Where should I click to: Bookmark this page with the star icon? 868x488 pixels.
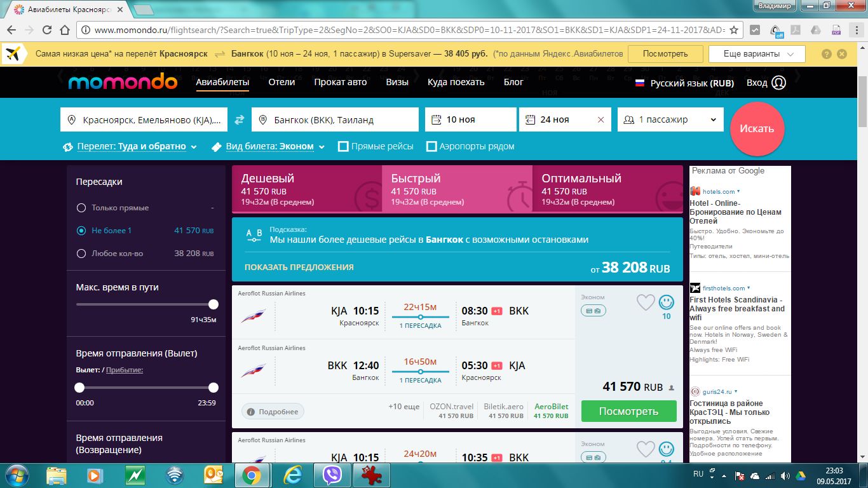pyautogui.click(x=734, y=30)
